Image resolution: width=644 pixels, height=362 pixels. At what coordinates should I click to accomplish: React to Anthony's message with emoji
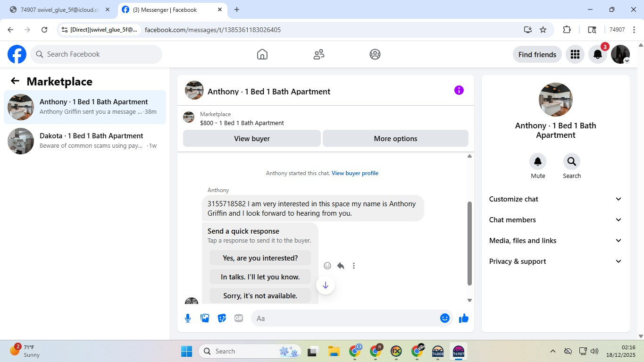tap(327, 266)
